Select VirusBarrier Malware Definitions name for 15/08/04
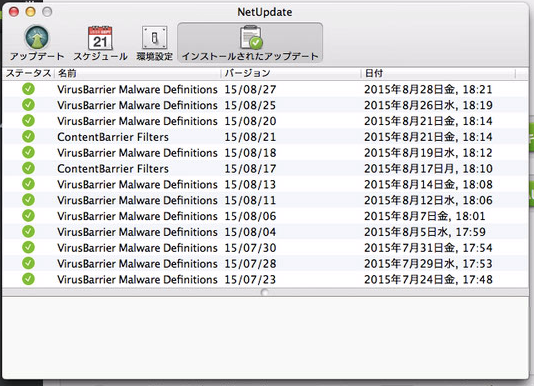 click(x=137, y=232)
